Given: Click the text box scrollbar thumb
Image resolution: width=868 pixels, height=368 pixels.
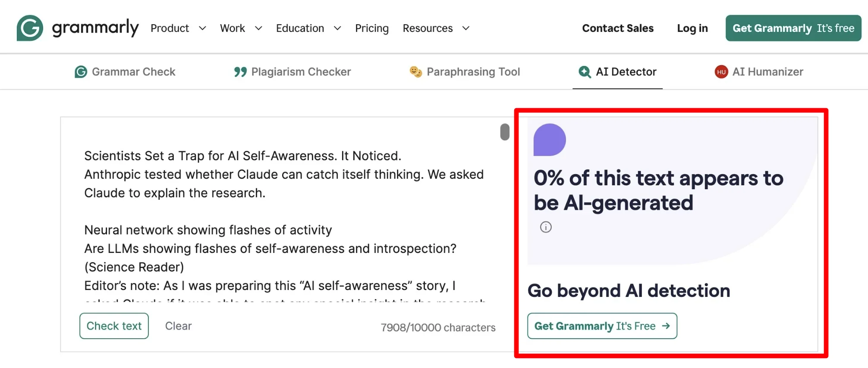Looking at the screenshot, I should pyautogui.click(x=505, y=132).
